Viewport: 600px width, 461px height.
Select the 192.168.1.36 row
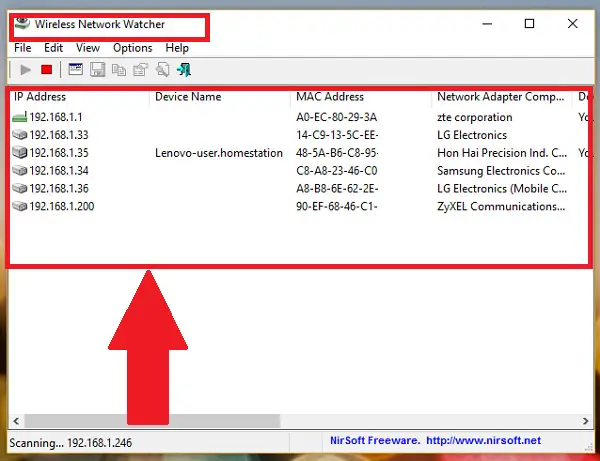pos(299,188)
